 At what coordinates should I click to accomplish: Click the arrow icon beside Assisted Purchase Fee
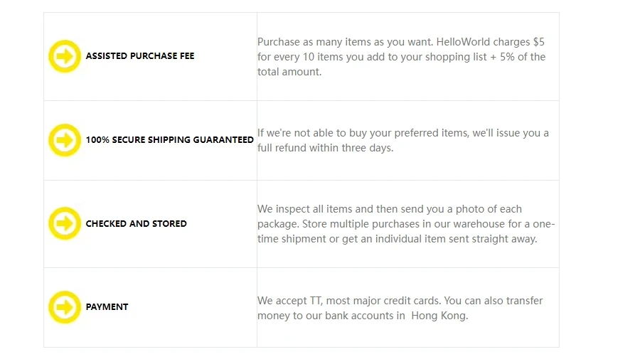[x=65, y=56]
